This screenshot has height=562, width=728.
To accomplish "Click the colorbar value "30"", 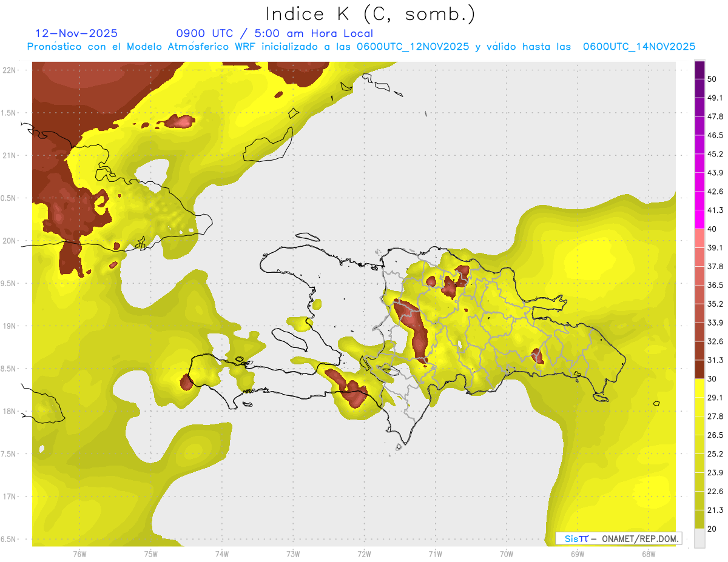I will click(713, 379).
